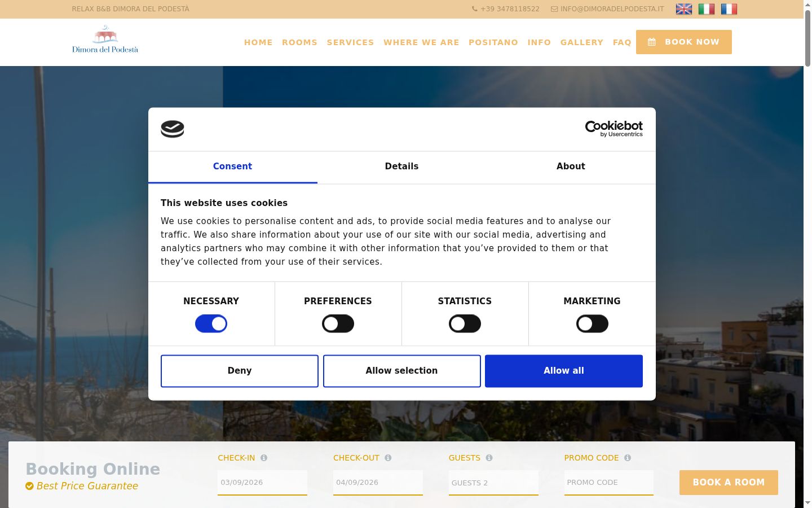812x508 pixels.
Task: Click the Cookiebot shield logo icon
Action: (x=173, y=129)
